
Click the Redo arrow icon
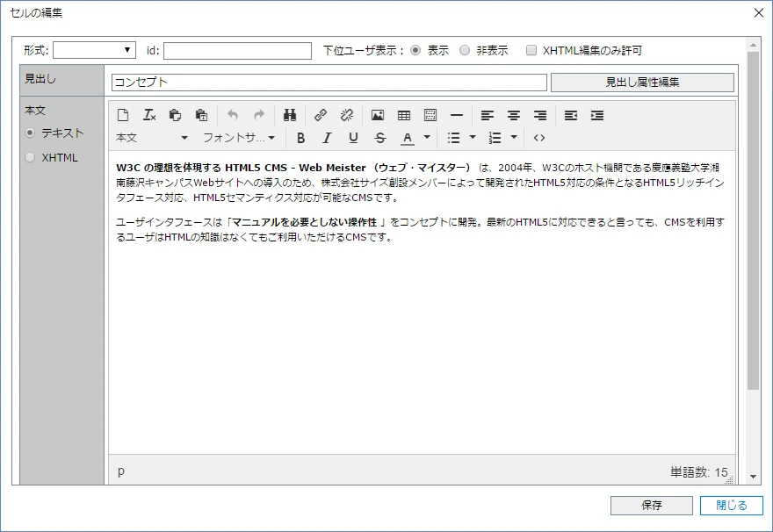tap(259, 115)
